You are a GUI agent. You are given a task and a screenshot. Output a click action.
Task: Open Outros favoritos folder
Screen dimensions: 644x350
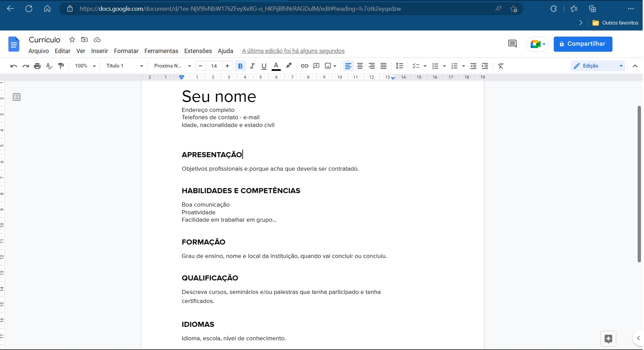click(x=615, y=23)
